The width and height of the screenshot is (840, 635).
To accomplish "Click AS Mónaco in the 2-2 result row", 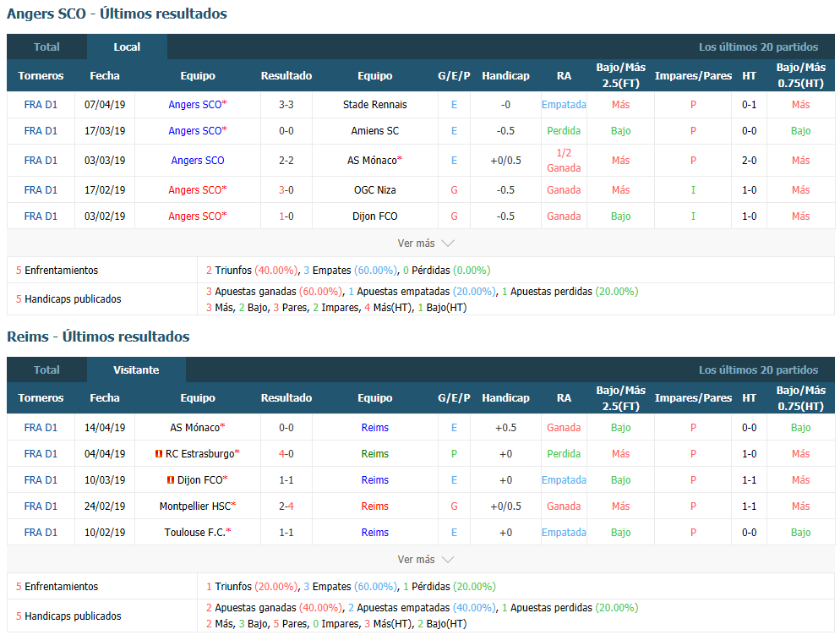I will click(372, 160).
